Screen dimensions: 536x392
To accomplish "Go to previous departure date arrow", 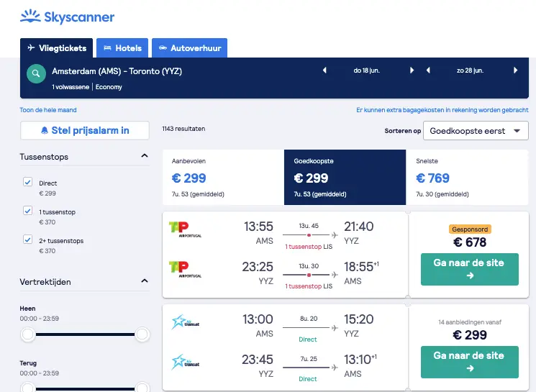I will [324, 70].
